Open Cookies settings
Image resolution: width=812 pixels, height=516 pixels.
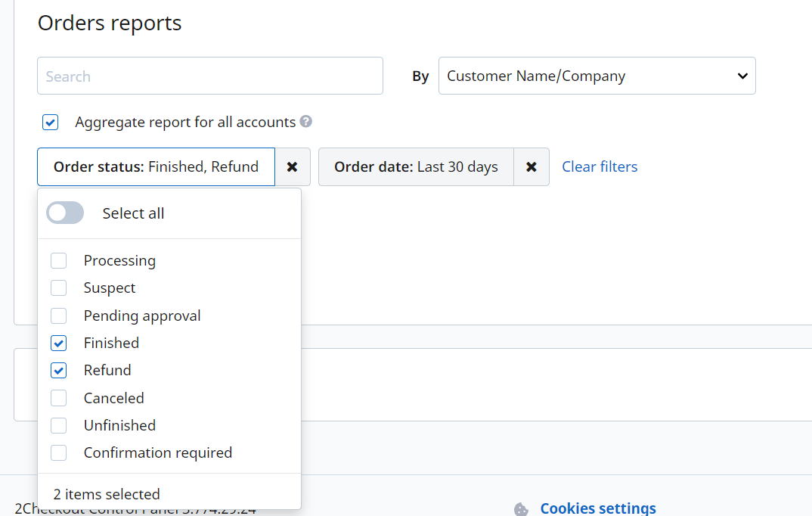point(597,508)
